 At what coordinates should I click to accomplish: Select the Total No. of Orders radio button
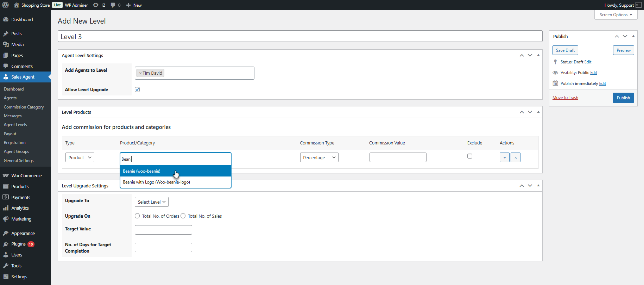137,216
